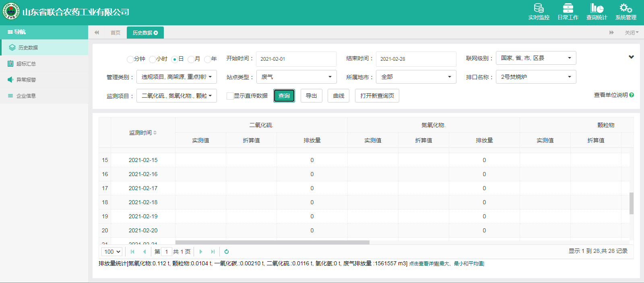Screen dimensions: 644x283
Task: Open the 日常工作 daily work icon
Action: pyautogui.click(x=568, y=8)
